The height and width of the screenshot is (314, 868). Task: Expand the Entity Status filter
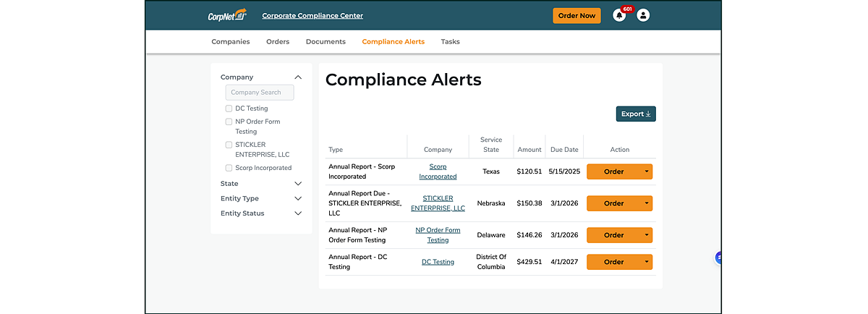point(298,213)
